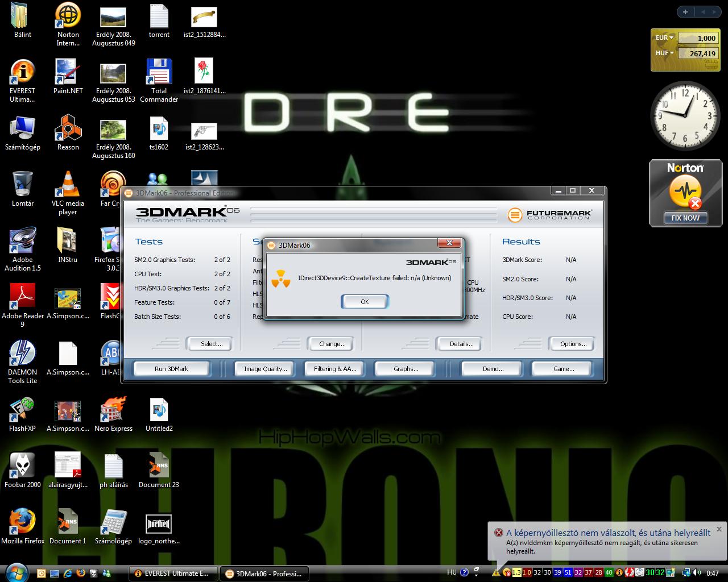Select the Nero Express desktop icon
This screenshot has width=728, height=582.
coord(114,415)
